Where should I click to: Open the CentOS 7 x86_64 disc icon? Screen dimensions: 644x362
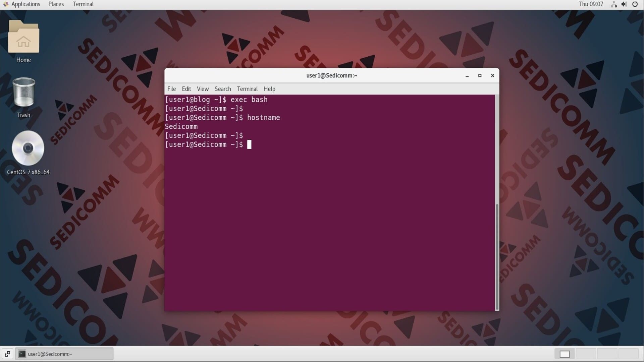point(28,148)
